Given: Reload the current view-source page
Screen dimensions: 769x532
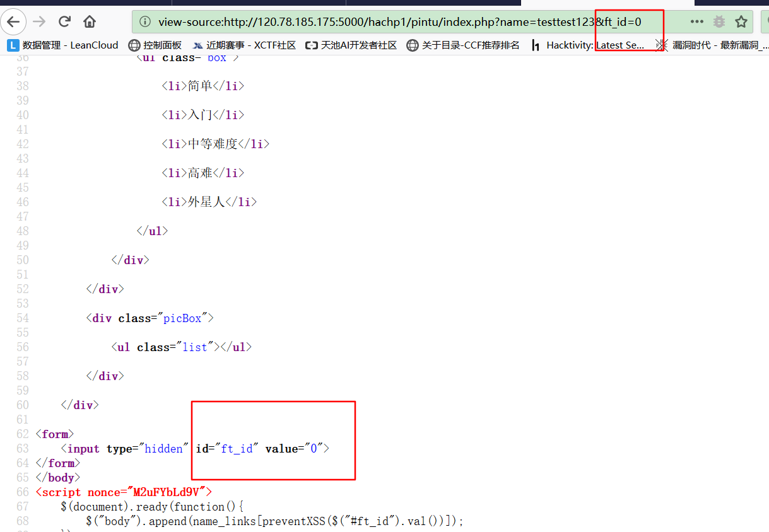Looking at the screenshot, I should pyautogui.click(x=64, y=22).
